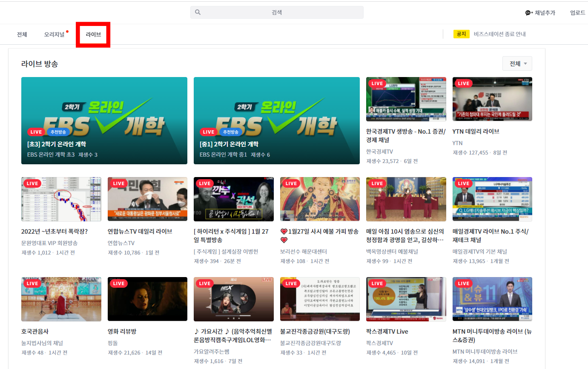This screenshot has height=369, width=588.
Task: Open 문원영대표 VIP 회원방송 channel
Action: [x=49, y=243]
